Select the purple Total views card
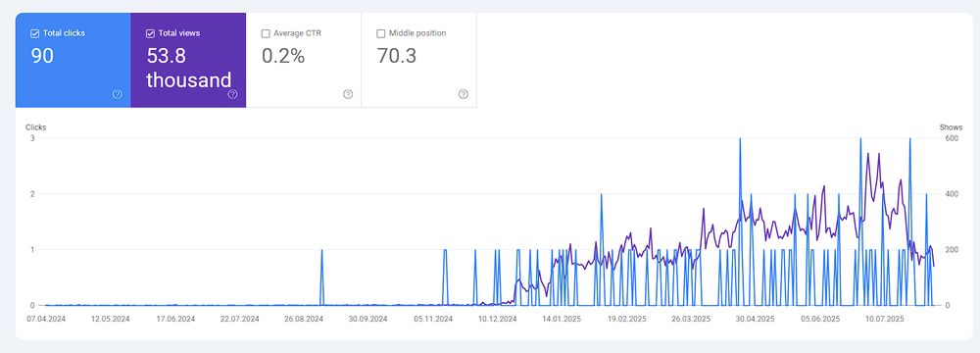The image size is (980, 353). click(x=188, y=60)
